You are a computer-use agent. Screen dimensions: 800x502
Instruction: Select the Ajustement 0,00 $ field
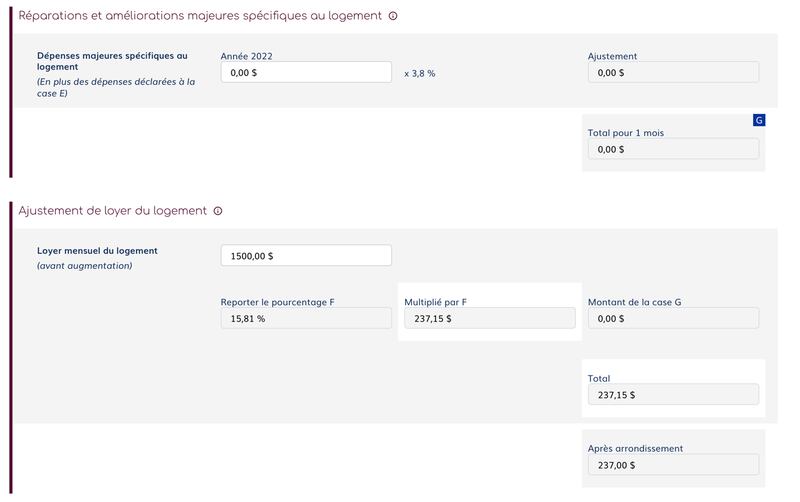click(673, 72)
